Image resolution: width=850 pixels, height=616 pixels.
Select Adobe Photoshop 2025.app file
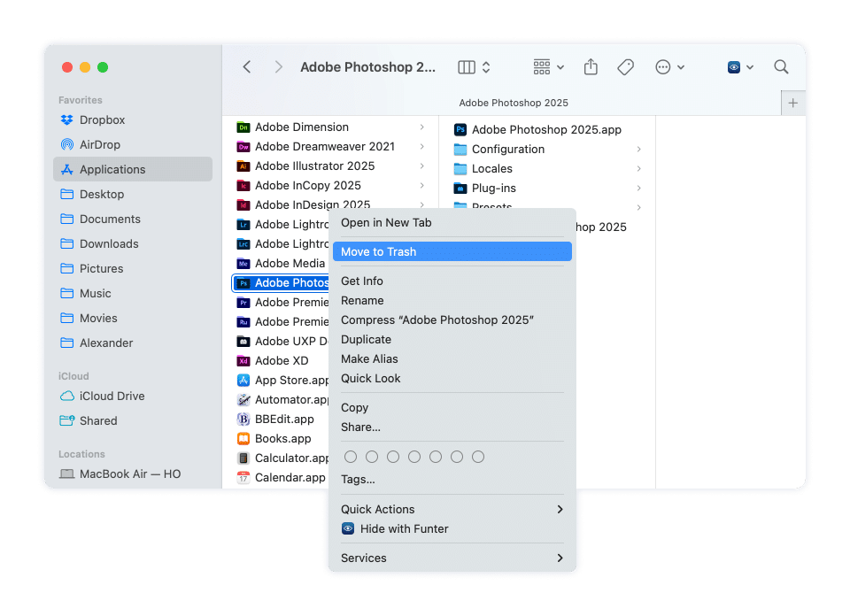click(x=547, y=129)
